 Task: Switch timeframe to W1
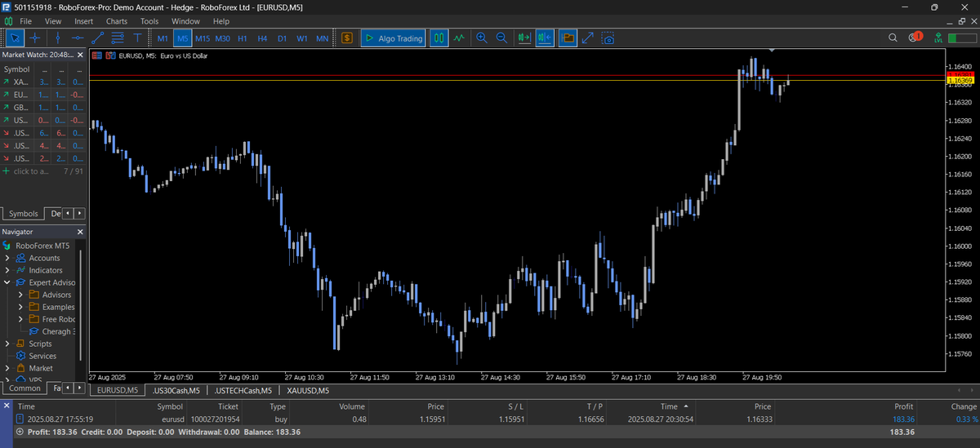point(302,38)
